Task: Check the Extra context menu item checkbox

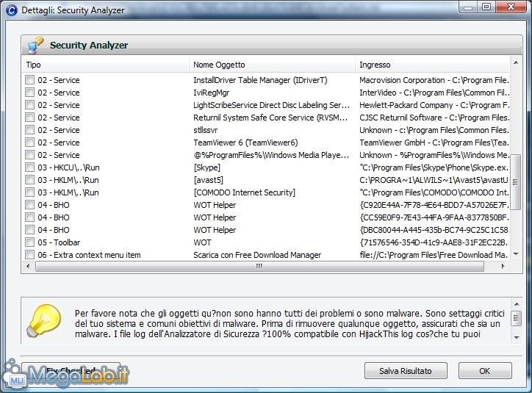Action: pyautogui.click(x=30, y=254)
